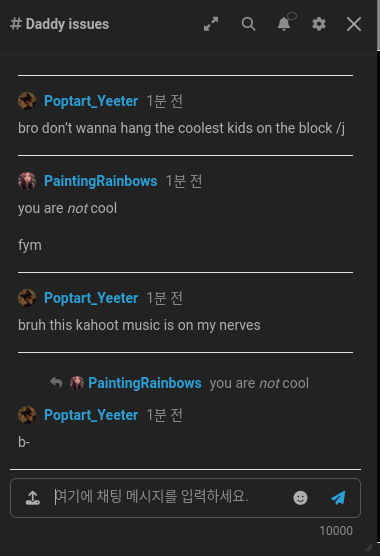Click the # Daddy issues channel title
Image resolution: width=380 pixels, height=556 pixels.
coord(60,24)
